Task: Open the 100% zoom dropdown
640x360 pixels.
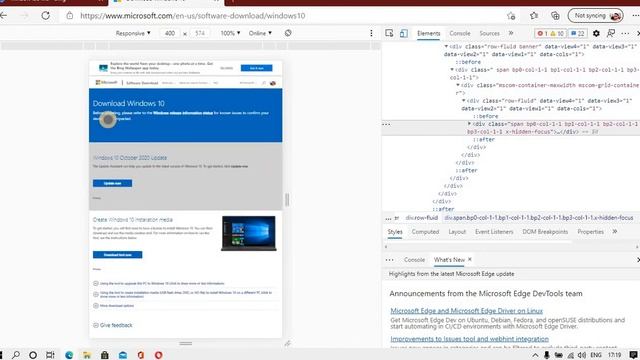Action: click(230, 33)
